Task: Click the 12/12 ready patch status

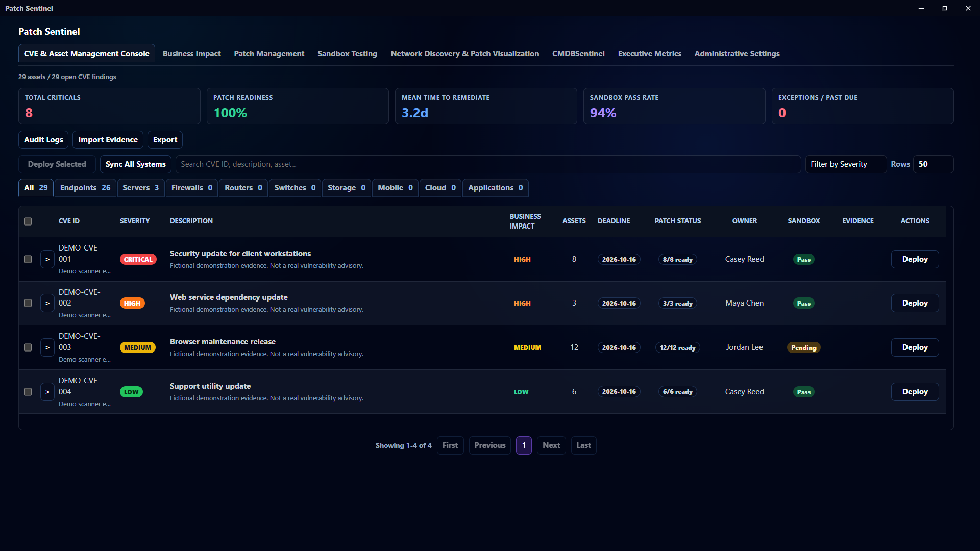Action: point(678,348)
